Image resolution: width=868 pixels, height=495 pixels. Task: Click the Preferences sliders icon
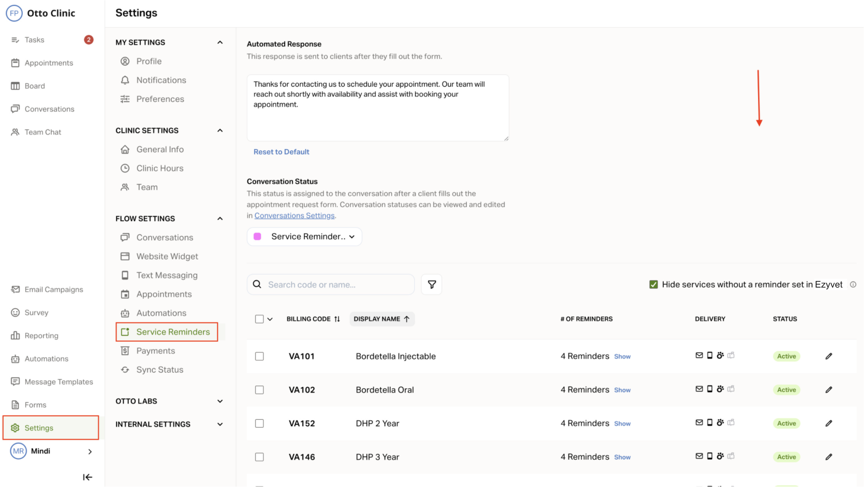click(x=125, y=99)
